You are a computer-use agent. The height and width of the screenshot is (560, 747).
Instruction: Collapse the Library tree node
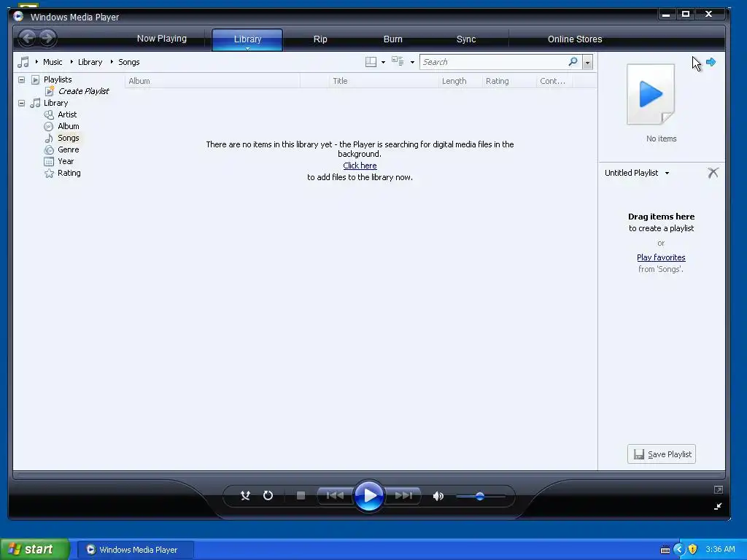point(21,103)
